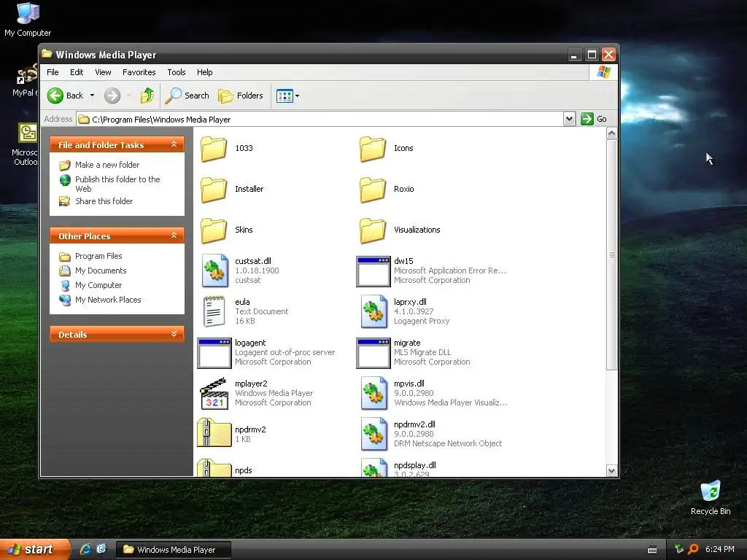Click the vertical scrollbar thumb

[612, 254]
